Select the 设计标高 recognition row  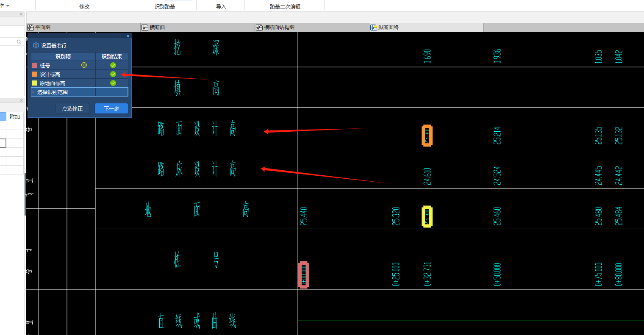click(x=80, y=74)
